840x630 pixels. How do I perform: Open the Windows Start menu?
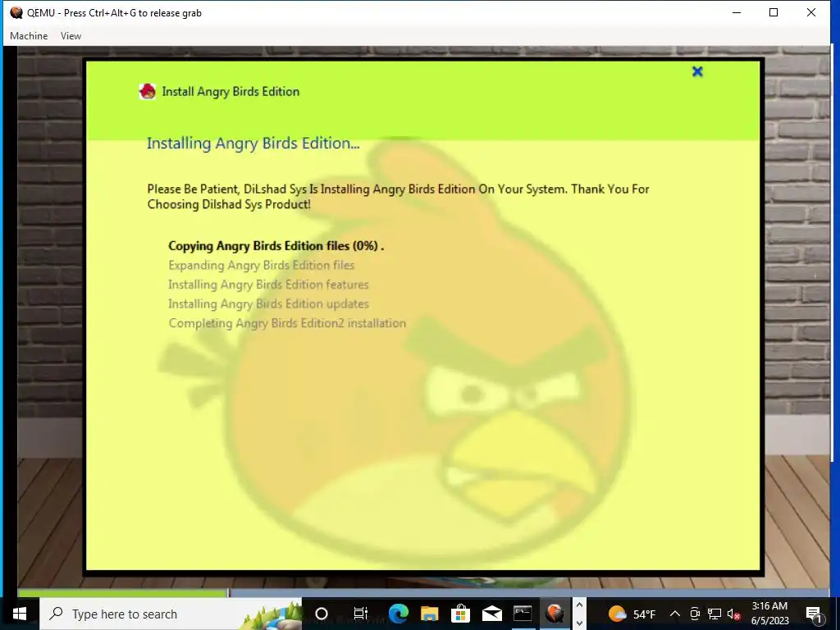[x=20, y=614]
